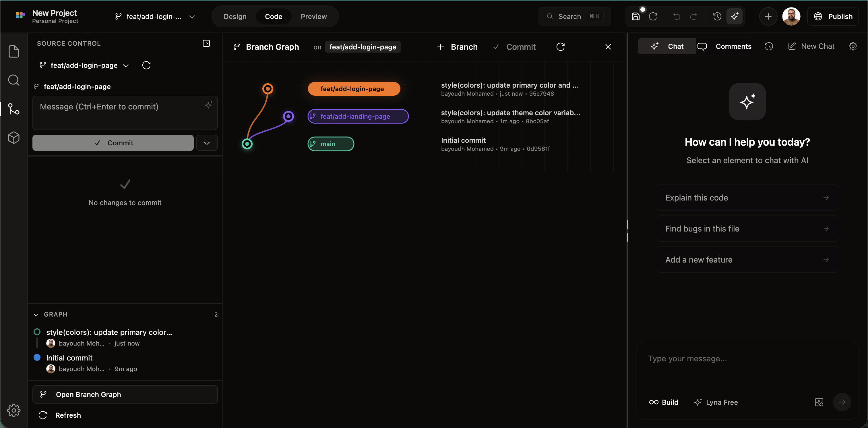Image resolution: width=868 pixels, height=428 pixels.
Task: Undo the last action
Action: [676, 16]
